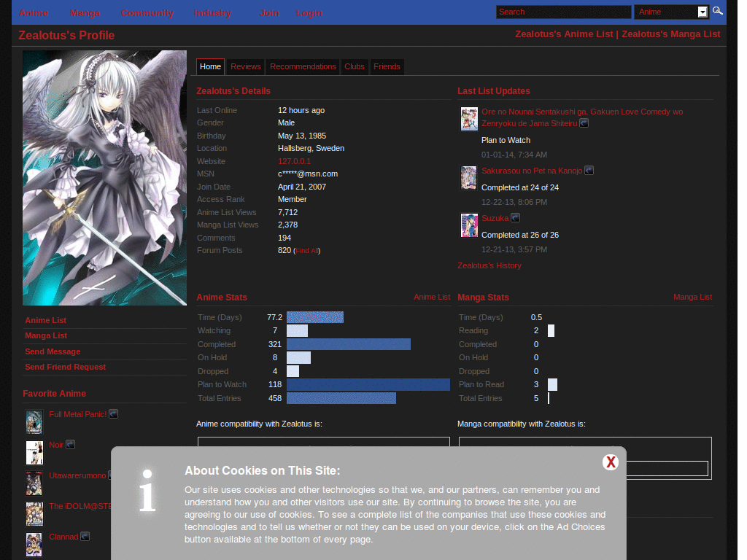Open the Friends tab
The image size is (747, 560).
click(387, 66)
